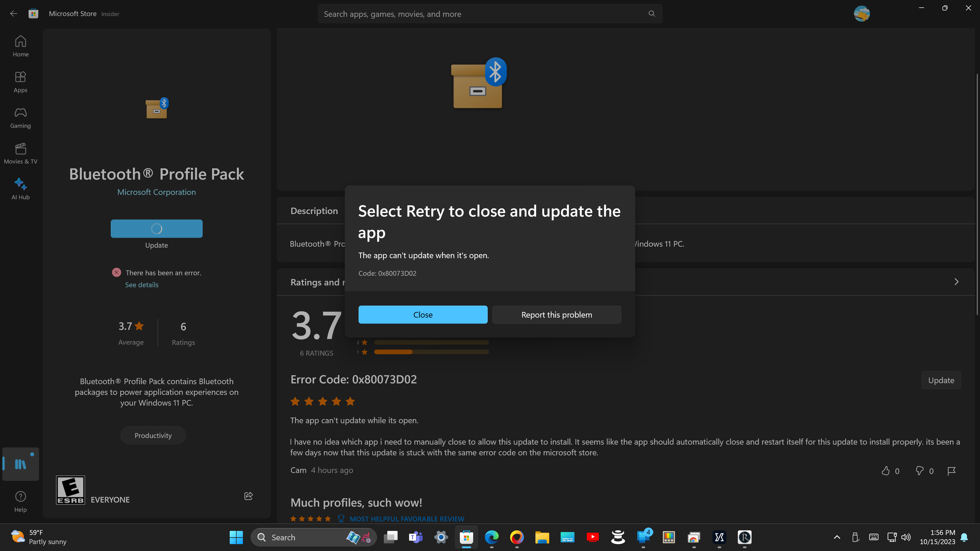980x551 pixels.
Task: Click the 1-star rating distribution bar
Action: click(x=431, y=352)
